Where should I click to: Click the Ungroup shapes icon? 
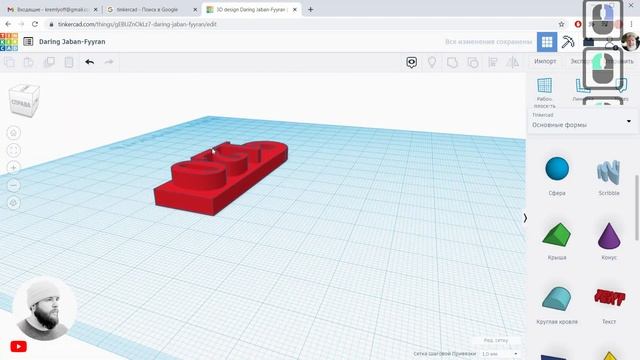pos(473,62)
